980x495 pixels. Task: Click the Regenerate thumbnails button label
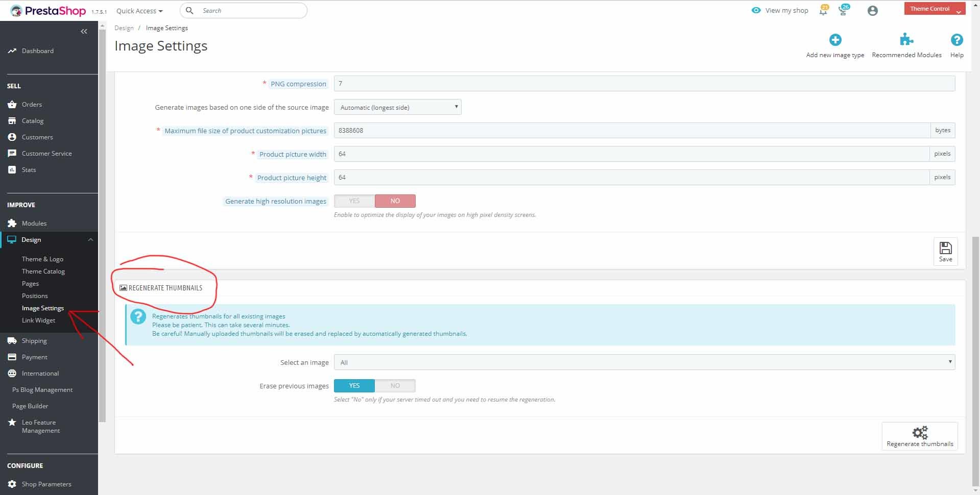tap(920, 444)
